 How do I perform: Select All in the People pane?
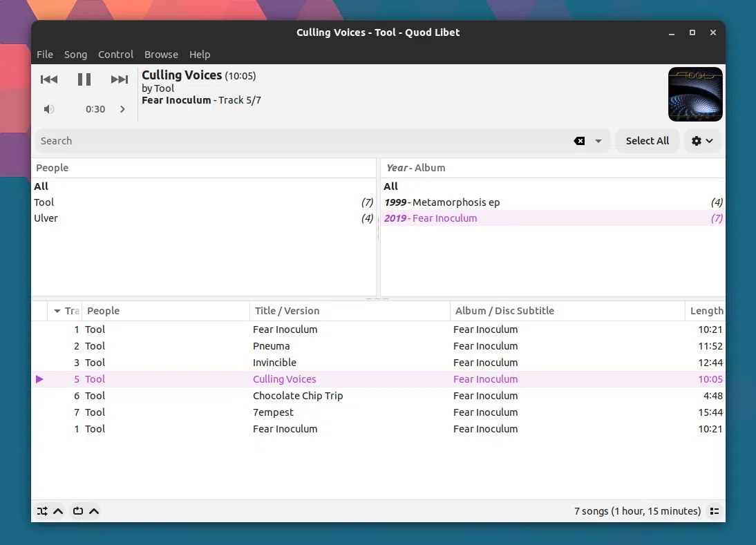[x=203, y=187]
